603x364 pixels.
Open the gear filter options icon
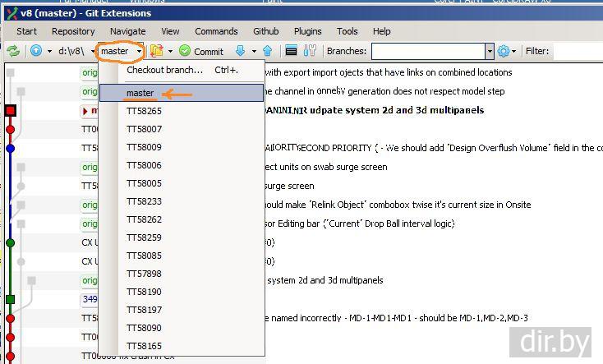pos(504,51)
